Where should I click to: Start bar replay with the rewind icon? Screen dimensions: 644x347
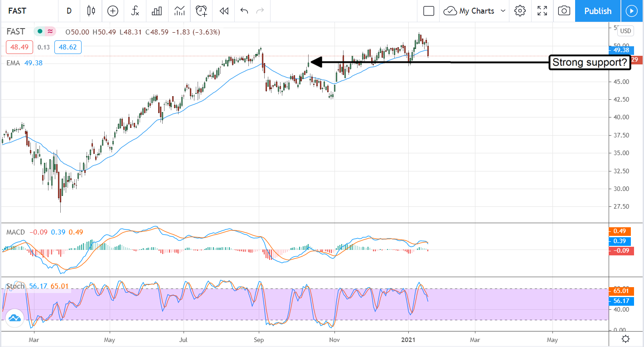223,11
